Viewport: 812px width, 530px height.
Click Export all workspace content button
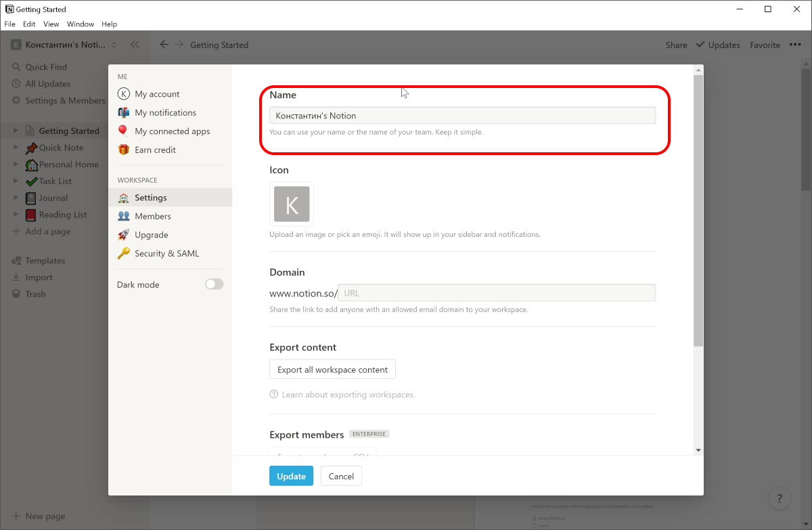(x=332, y=370)
